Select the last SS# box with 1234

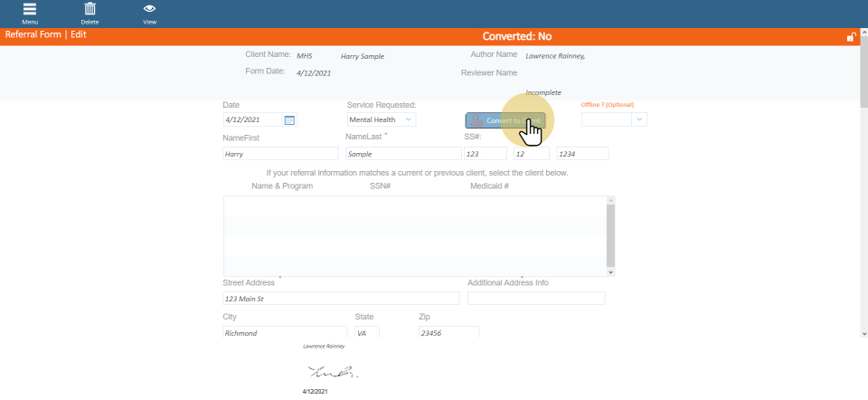tap(582, 154)
